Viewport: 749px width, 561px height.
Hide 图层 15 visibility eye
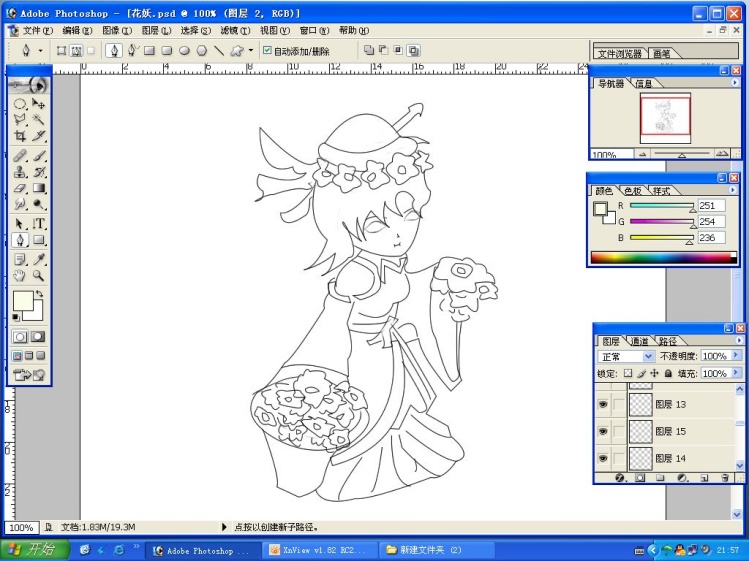click(603, 431)
